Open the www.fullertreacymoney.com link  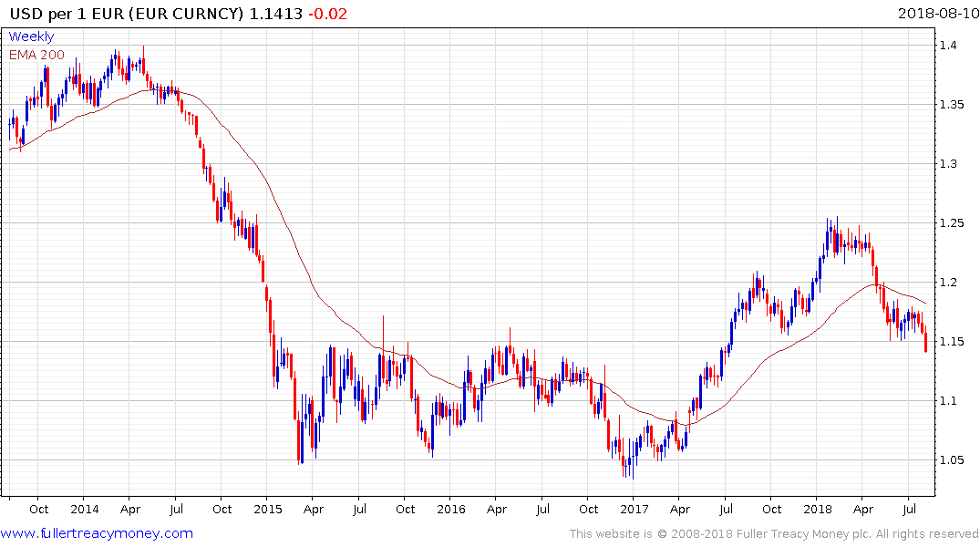tap(97, 533)
